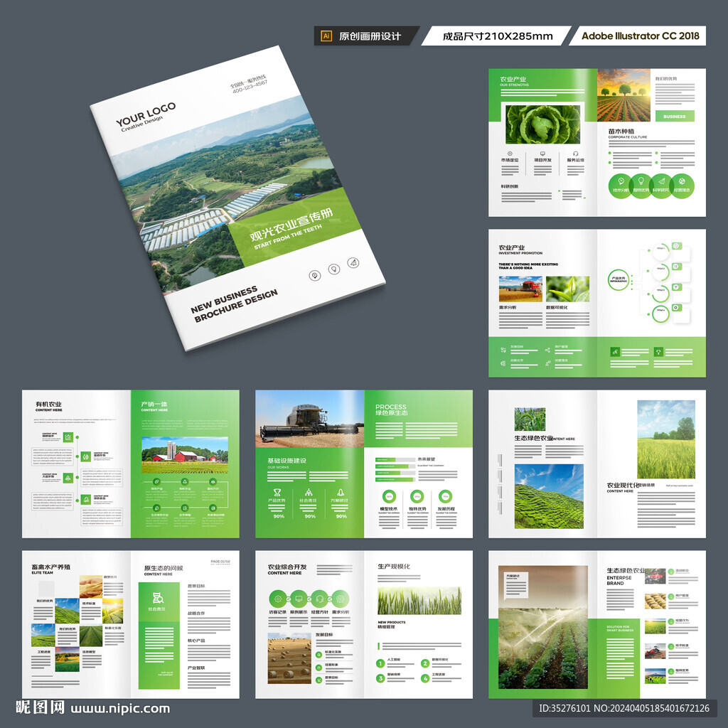Click the lightbulb icon on the brochure cover
728x728 pixels.
(334, 269)
